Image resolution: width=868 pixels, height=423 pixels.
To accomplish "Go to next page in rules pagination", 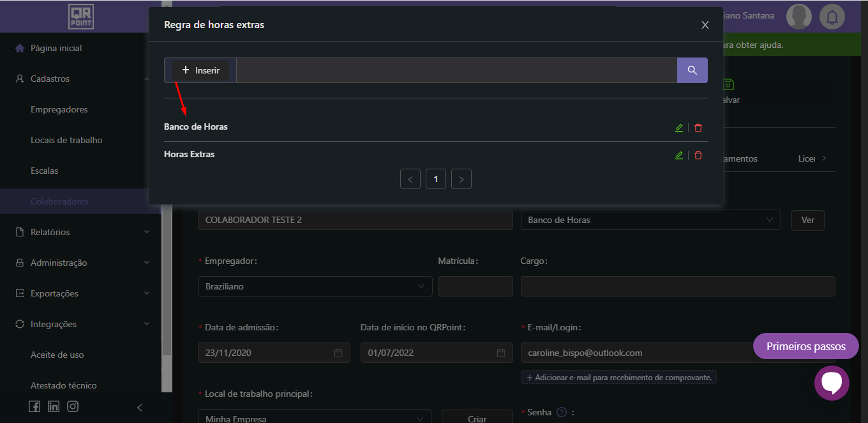I will [x=461, y=180].
